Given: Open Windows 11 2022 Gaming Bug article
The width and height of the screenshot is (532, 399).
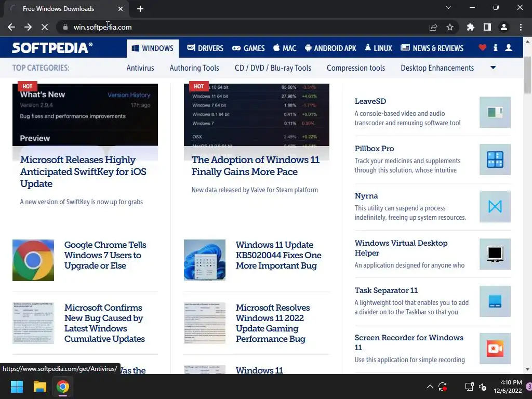Looking at the screenshot, I should [x=273, y=323].
